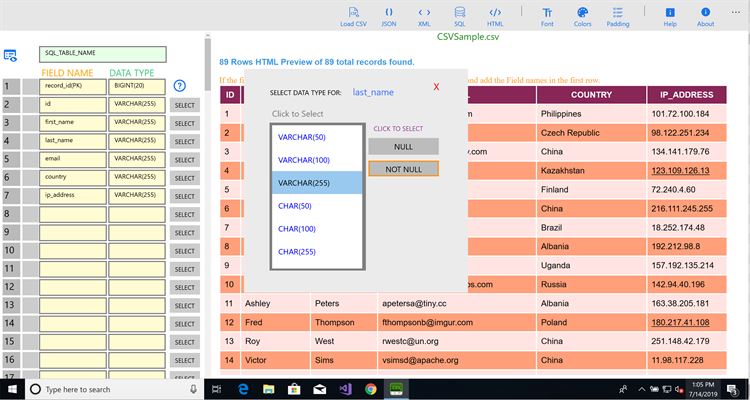
Task: Click the Kazakhstan country cell
Action: tap(591, 171)
